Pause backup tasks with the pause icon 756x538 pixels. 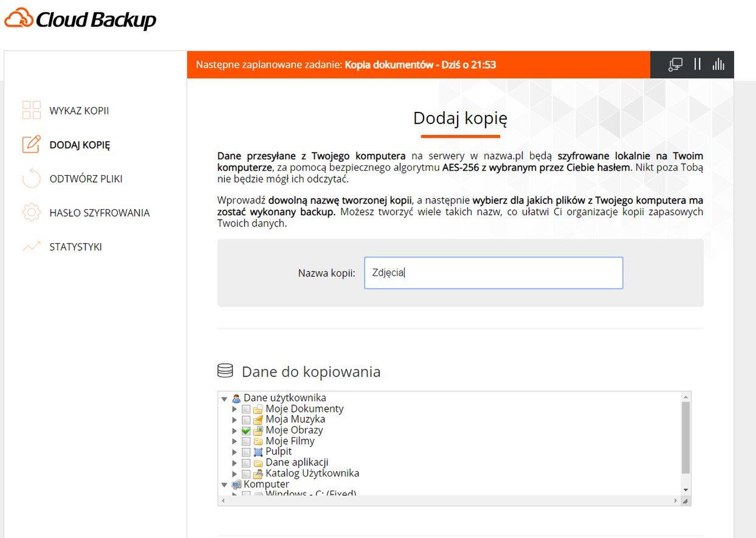pyautogui.click(x=698, y=64)
